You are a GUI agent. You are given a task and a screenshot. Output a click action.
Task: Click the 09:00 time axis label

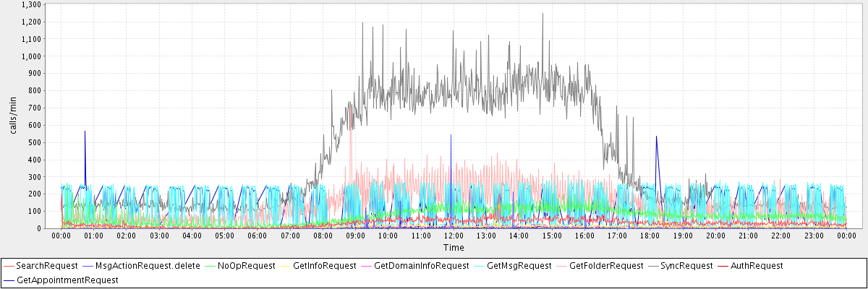pyautogui.click(x=355, y=236)
